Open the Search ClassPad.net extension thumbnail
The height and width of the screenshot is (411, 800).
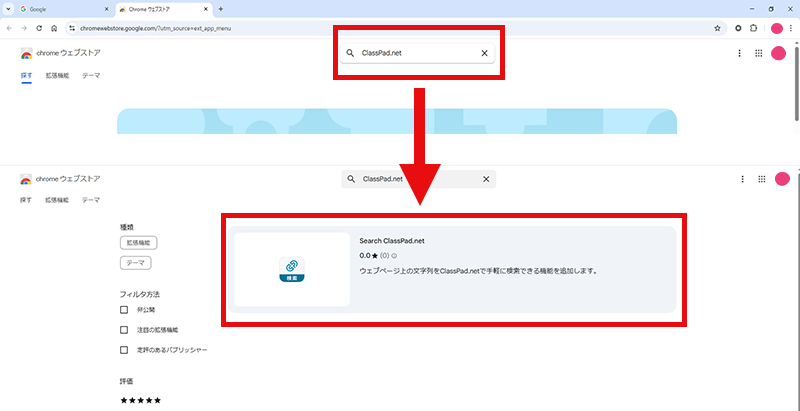[x=292, y=269]
